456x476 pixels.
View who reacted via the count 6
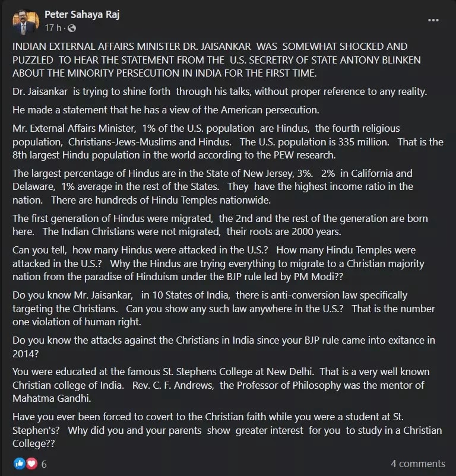[44, 464]
